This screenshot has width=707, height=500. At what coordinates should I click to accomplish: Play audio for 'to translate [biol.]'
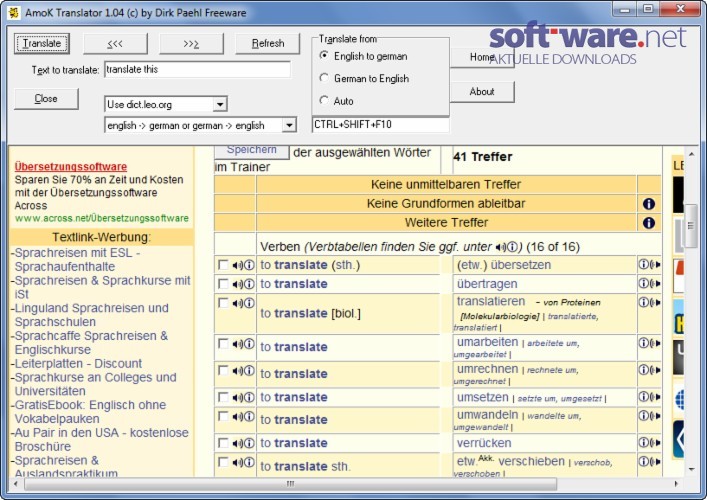pyautogui.click(x=238, y=303)
